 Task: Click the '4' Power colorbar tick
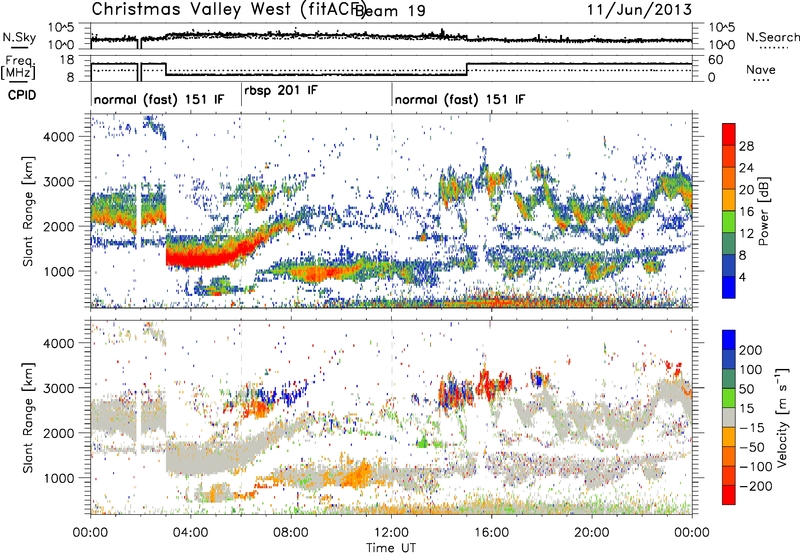[742, 277]
